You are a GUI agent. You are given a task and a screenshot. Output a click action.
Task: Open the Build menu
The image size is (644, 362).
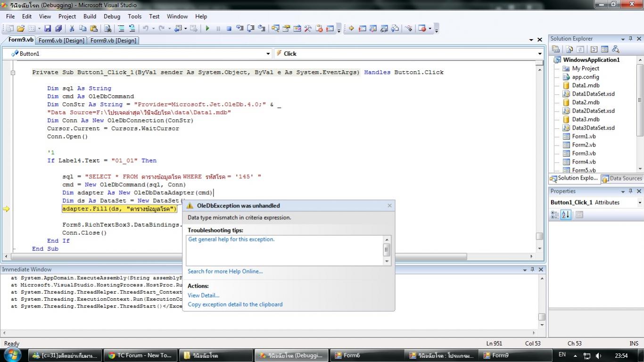90,16
